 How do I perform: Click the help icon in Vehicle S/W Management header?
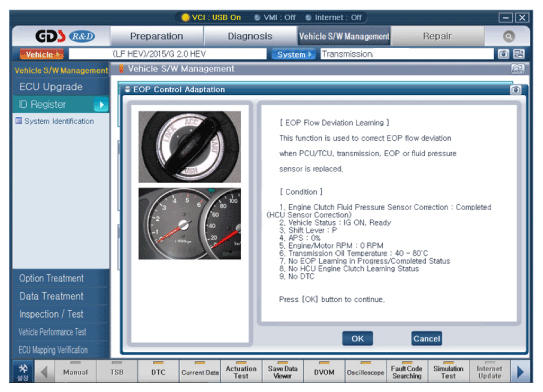tap(518, 69)
